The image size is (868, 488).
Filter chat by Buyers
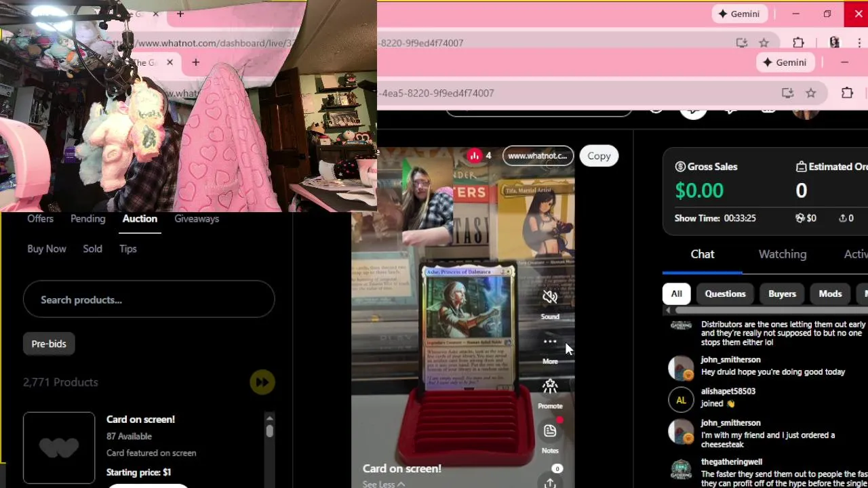click(782, 293)
